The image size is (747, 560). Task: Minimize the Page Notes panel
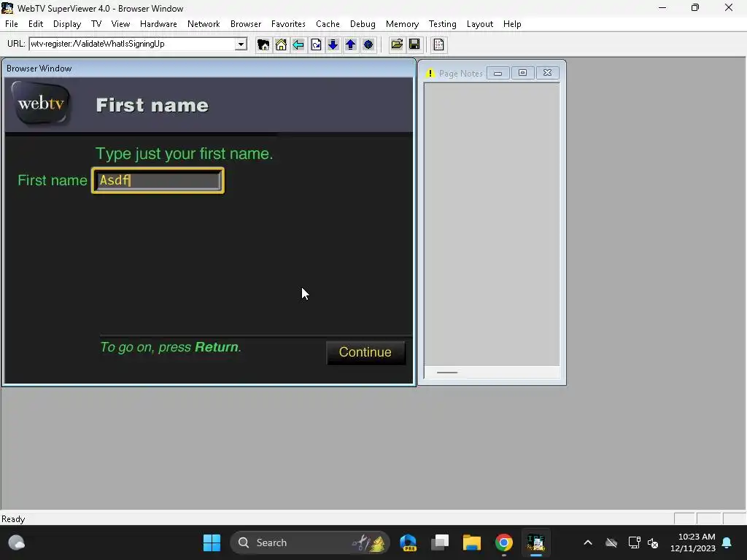(498, 73)
